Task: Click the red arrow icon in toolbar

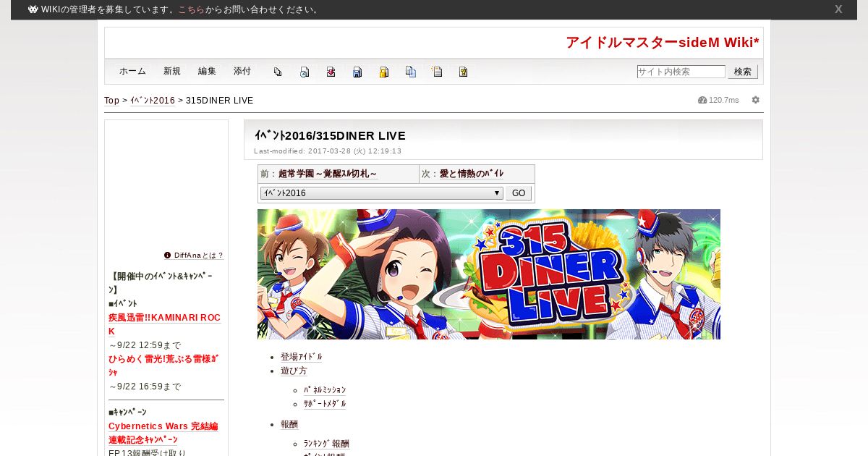Action: click(331, 72)
